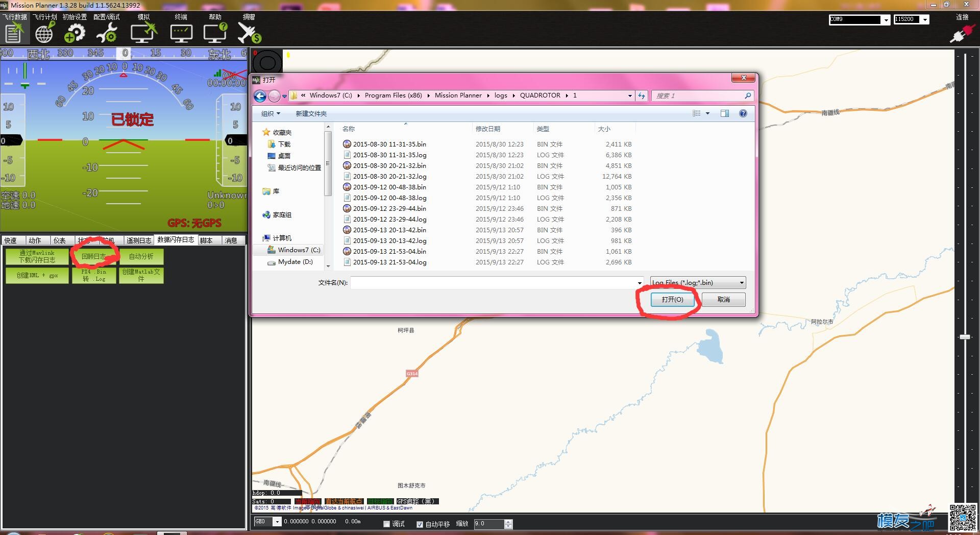Click the 自动分析 auto analysis button

pyautogui.click(x=141, y=256)
